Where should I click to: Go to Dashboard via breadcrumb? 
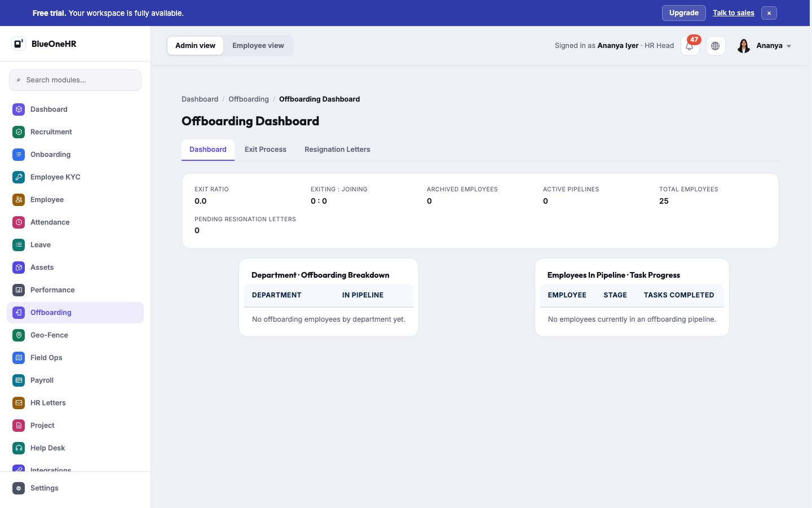pyautogui.click(x=200, y=99)
